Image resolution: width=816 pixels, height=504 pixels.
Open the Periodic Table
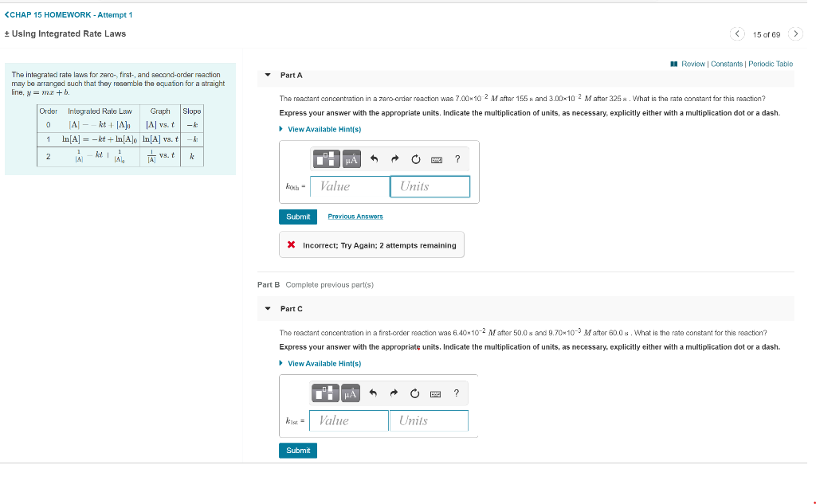coord(771,64)
